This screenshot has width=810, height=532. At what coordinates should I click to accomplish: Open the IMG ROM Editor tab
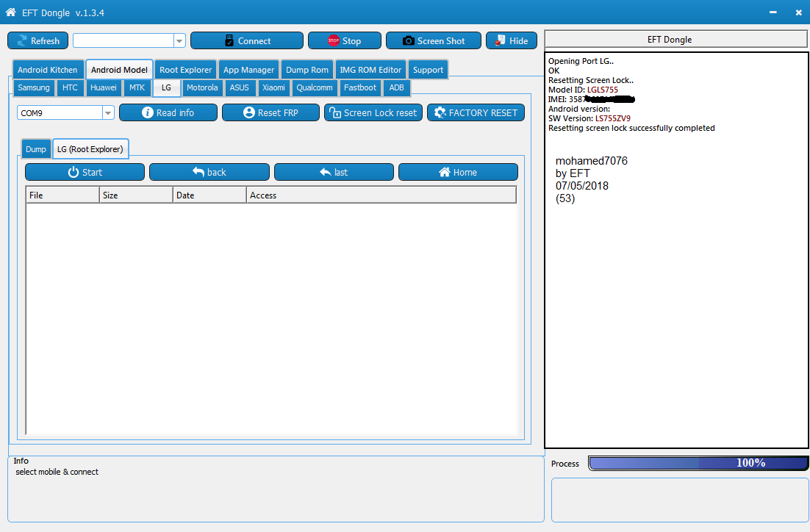tap(370, 70)
